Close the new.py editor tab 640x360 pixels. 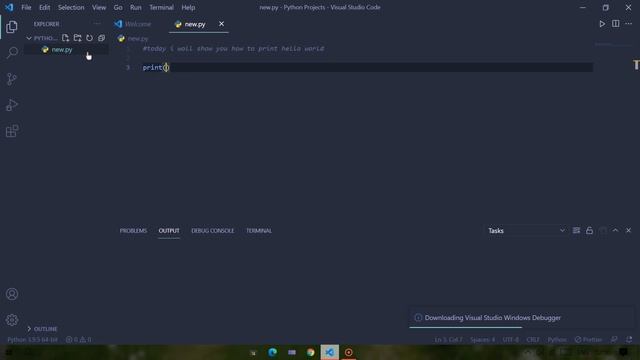(221, 24)
